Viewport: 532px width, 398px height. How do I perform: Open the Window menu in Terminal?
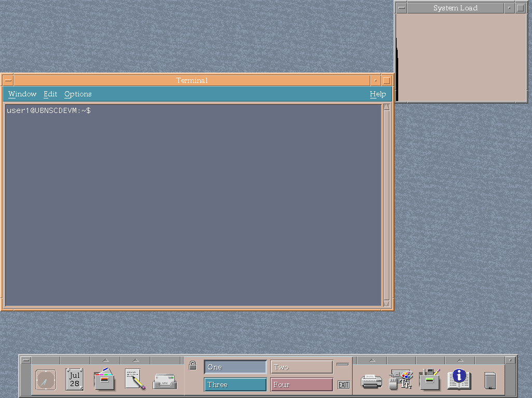click(x=22, y=94)
